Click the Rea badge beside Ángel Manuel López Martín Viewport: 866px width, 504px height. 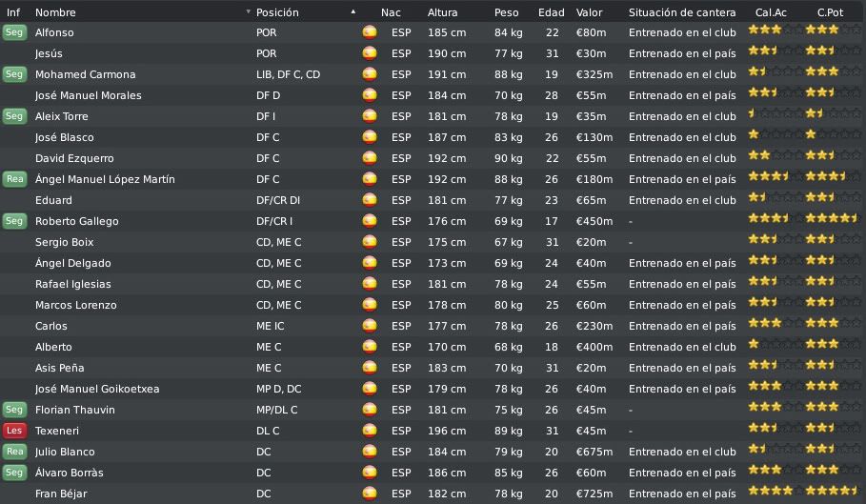tap(14, 179)
